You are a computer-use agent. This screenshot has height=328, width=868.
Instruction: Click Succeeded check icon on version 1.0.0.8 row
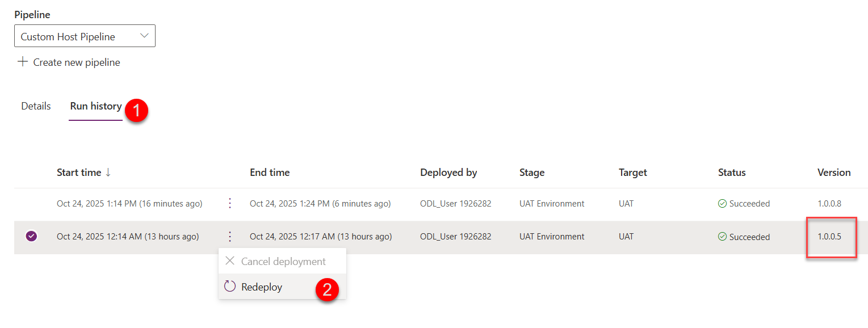pyautogui.click(x=723, y=204)
